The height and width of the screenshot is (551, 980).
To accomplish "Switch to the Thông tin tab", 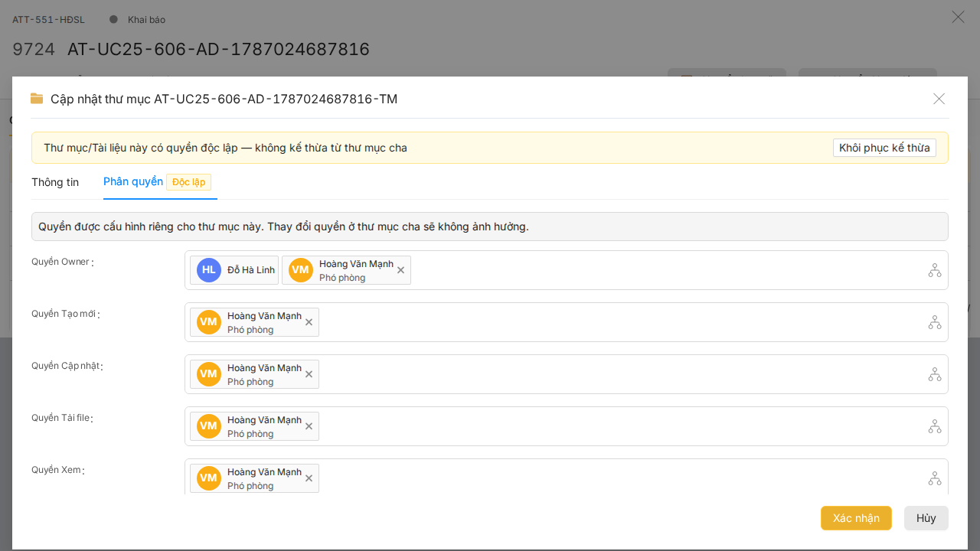I will (x=55, y=182).
